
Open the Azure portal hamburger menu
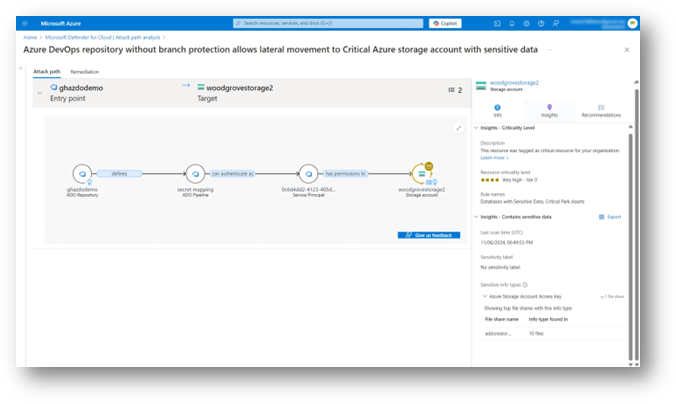click(x=25, y=23)
